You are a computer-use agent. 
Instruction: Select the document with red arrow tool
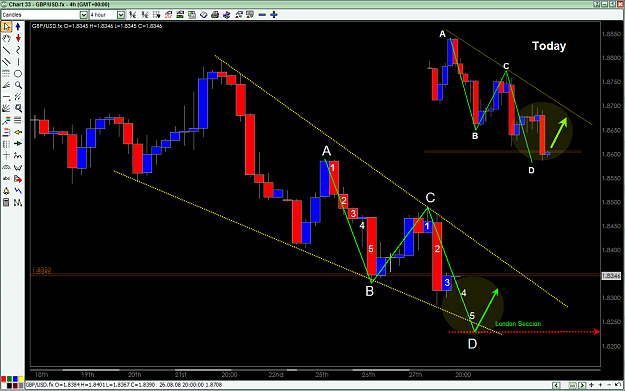(x=18, y=179)
